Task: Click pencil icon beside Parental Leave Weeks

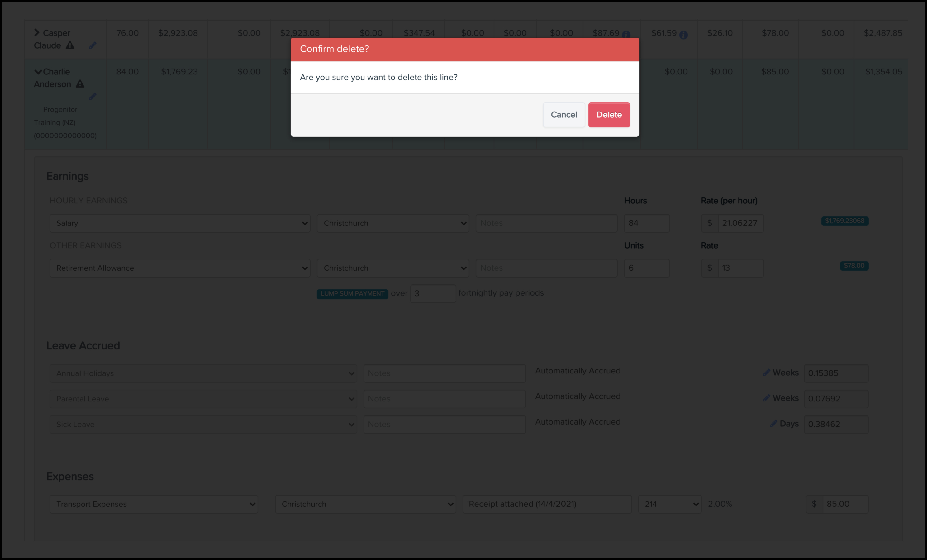Action: click(x=766, y=398)
